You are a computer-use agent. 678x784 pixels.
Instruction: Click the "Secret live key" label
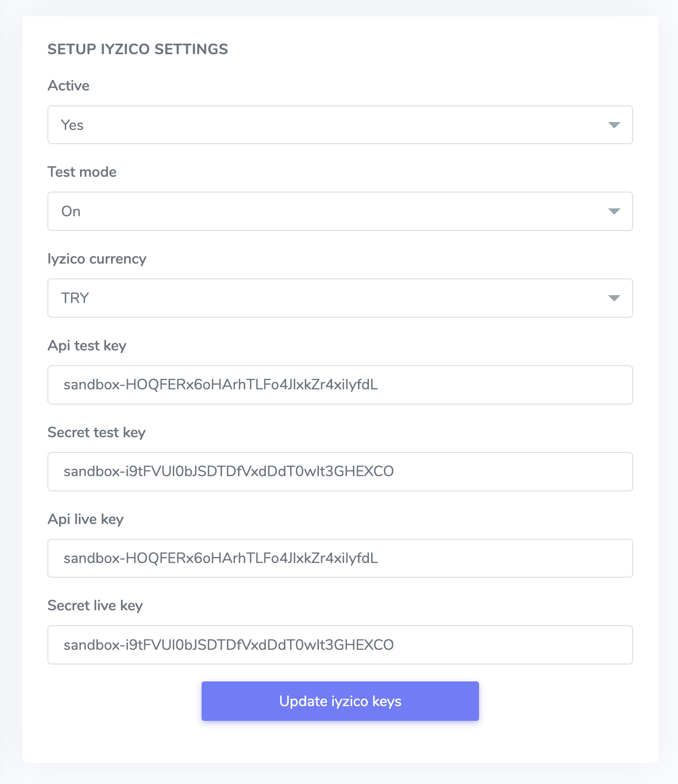pos(95,606)
